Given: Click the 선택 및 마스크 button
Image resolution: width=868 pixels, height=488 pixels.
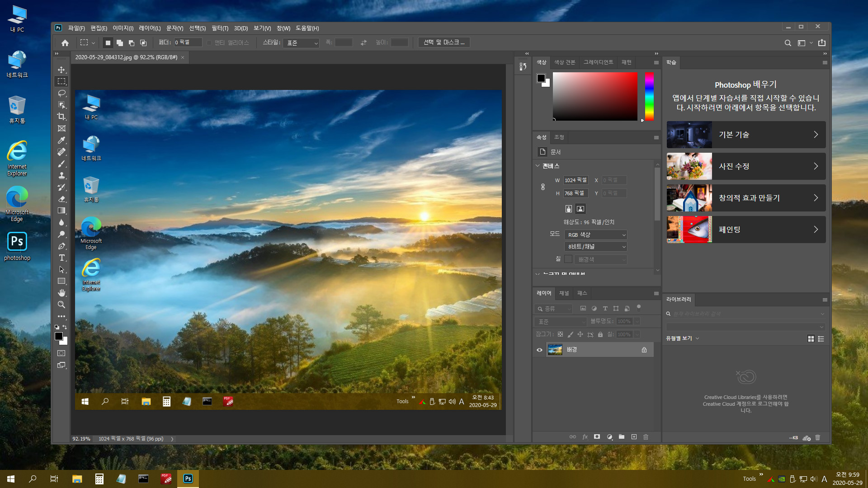Looking at the screenshot, I should (444, 42).
